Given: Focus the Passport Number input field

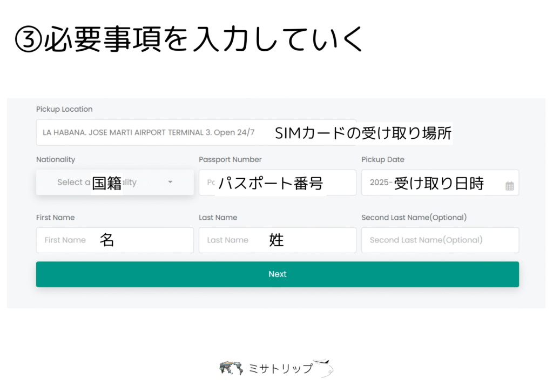Looking at the screenshot, I should (x=277, y=183).
